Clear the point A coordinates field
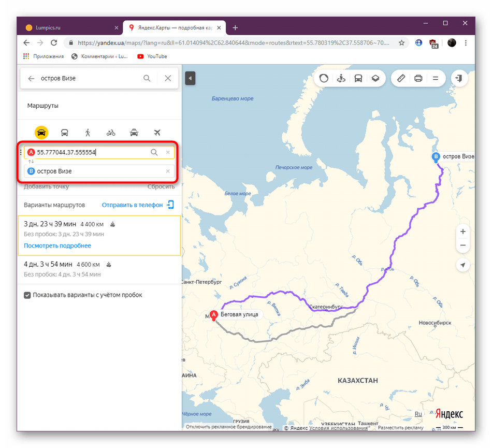The image size is (492, 448). pyautogui.click(x=168, y=152)
